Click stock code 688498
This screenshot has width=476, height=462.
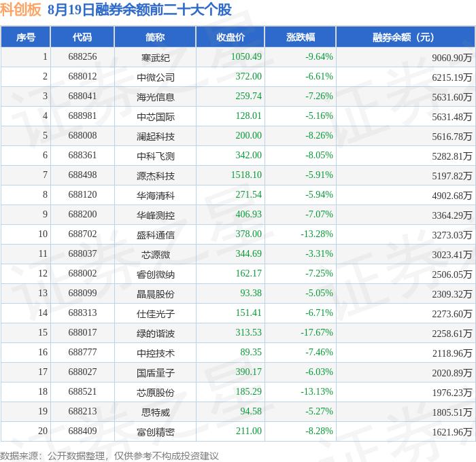[82, 175]
